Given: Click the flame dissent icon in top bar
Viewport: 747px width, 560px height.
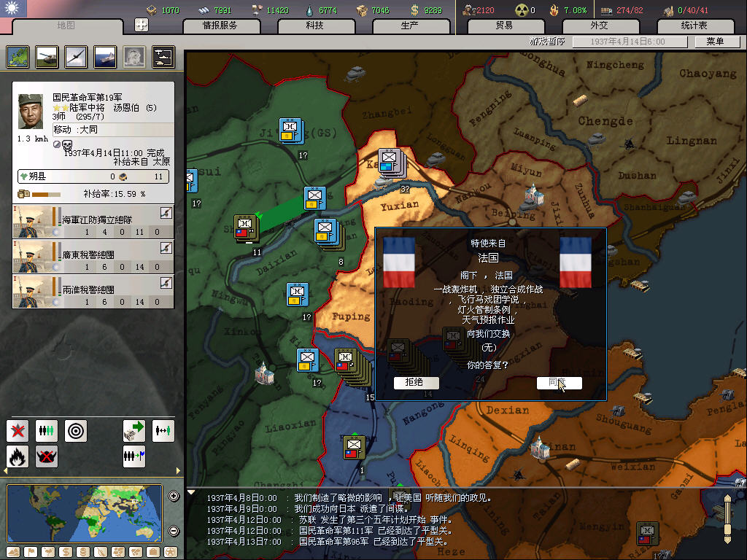Looking at the screenshot, I should pyautogui.click(x=554, y=10).
